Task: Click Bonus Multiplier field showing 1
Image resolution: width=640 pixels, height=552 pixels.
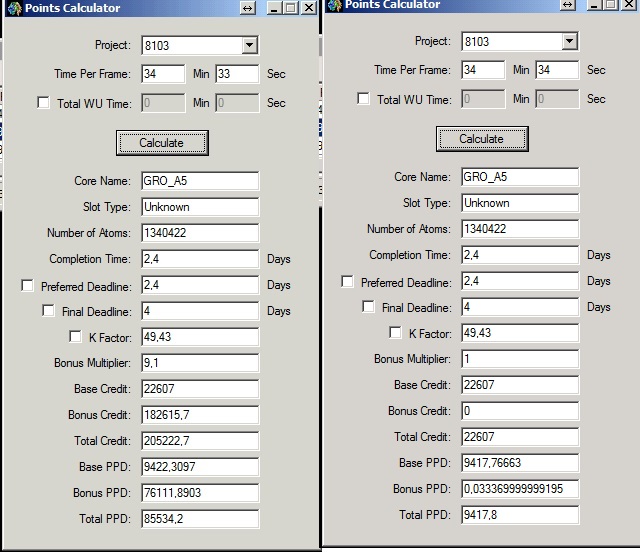Action: point(520,359)
